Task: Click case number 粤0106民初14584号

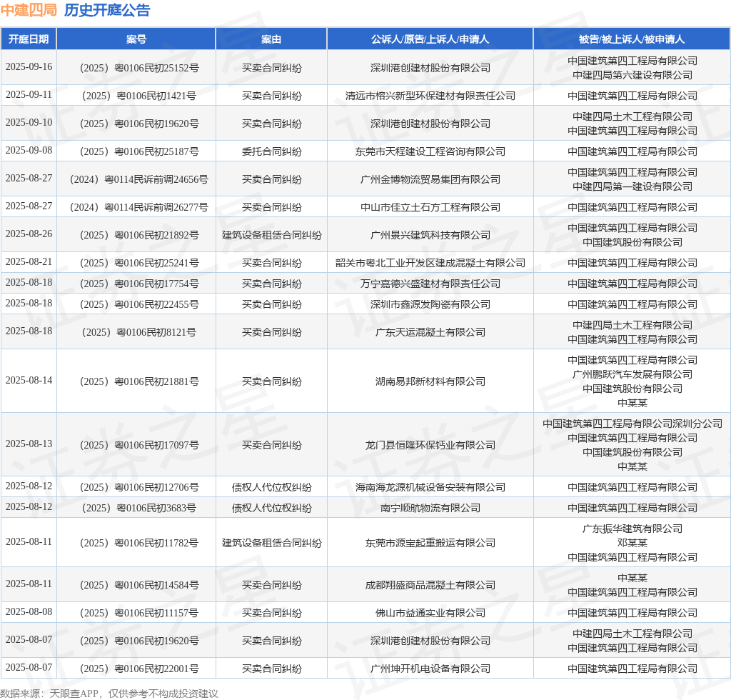Action: (x=139, y=585)
